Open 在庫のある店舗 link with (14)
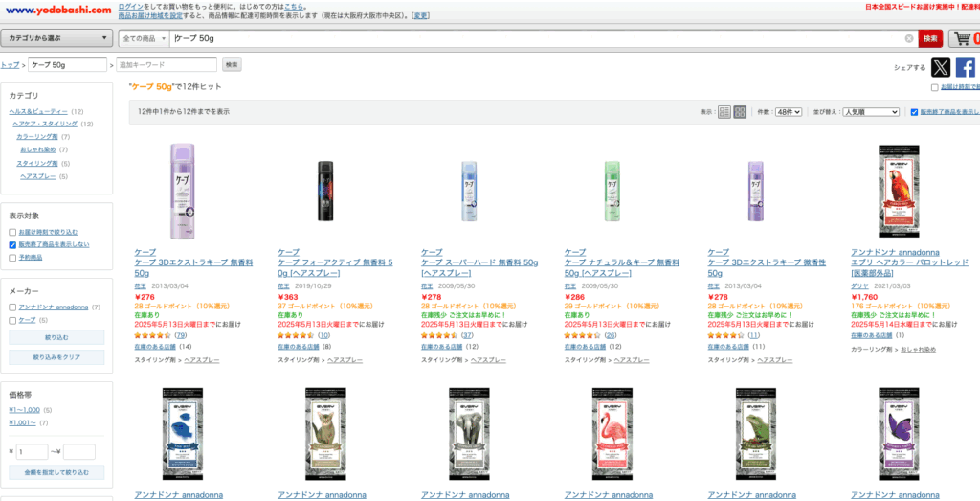The height and width of the screenshot is (501, 980). (x=155, y=347)
